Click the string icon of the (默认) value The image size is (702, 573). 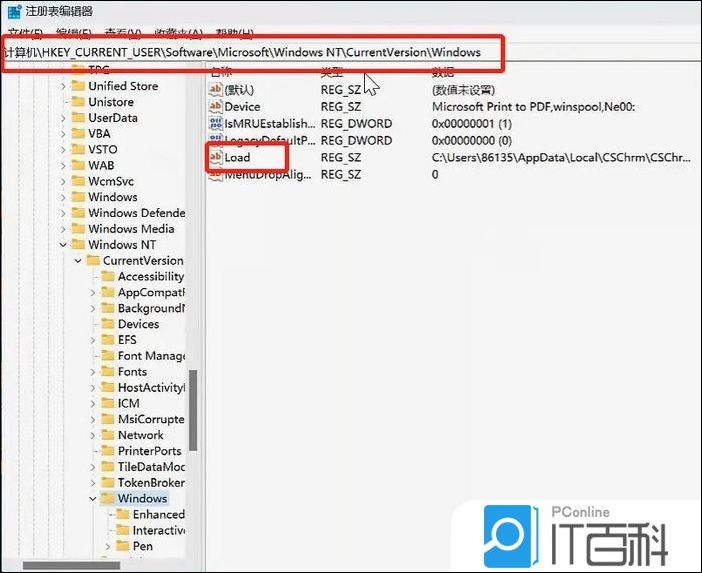[x=215, y=90]
